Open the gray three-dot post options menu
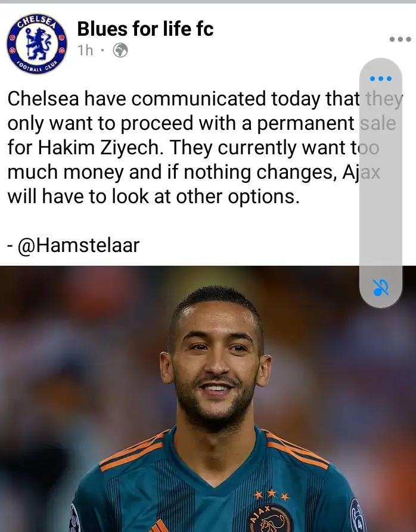This screenshot has width=416, height=532. (x=401, y=39)
